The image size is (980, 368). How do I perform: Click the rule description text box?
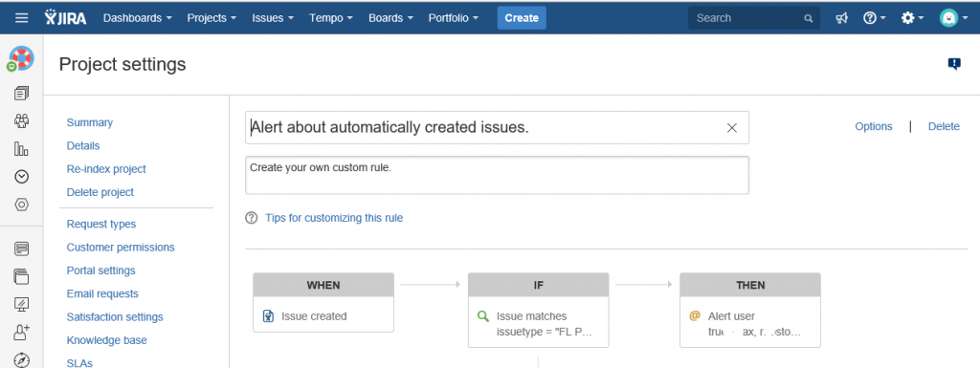(497, 175)
